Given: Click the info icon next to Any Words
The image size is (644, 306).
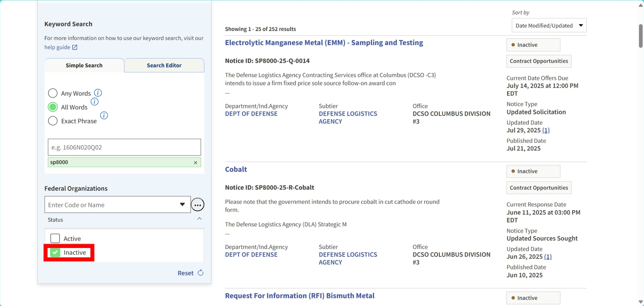Looking at the screenshot, I should click(x=98, y=93).
